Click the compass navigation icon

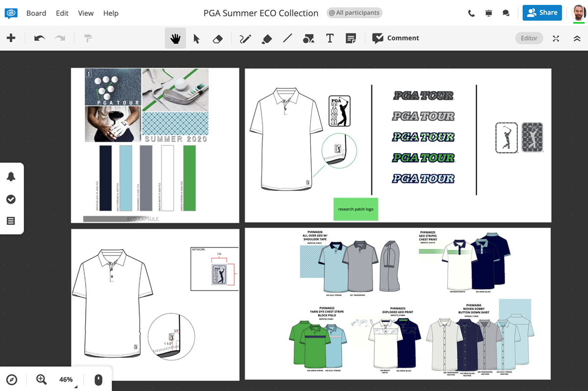point(12,380)
